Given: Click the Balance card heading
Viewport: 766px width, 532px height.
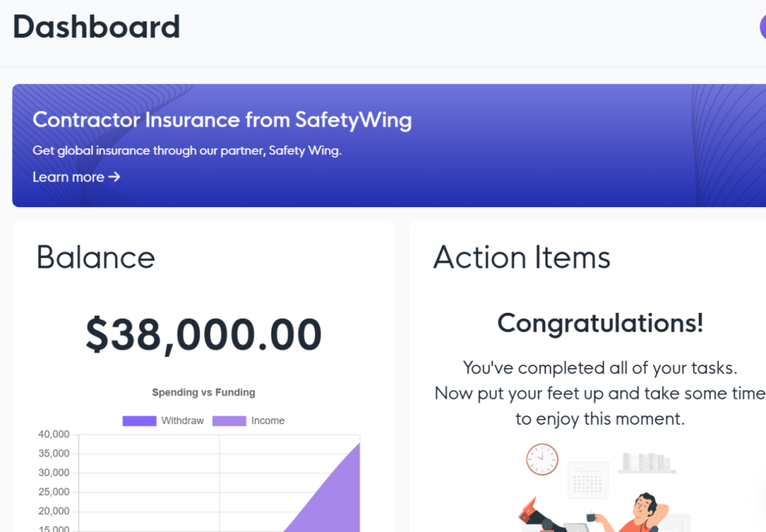Looking at the screenshot, I should (x=96, y=257).
